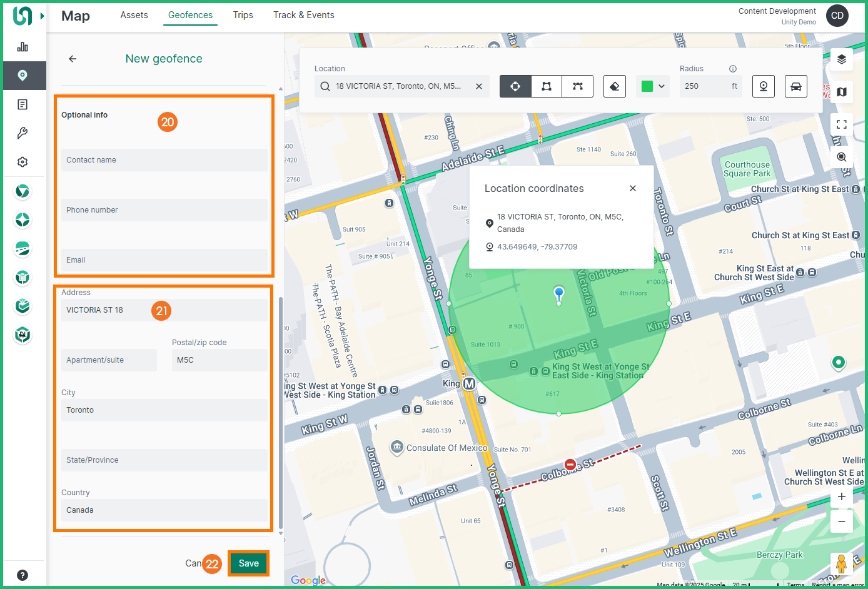The image size is (868, 589).
Task: Select the polygon geofence shape tool
Action: (x=547, y=86)
